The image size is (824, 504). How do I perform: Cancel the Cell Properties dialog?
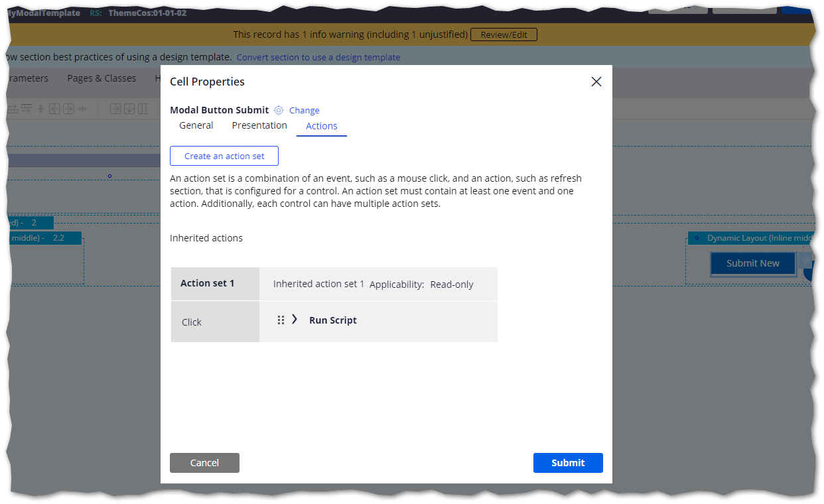pos(204,462)
